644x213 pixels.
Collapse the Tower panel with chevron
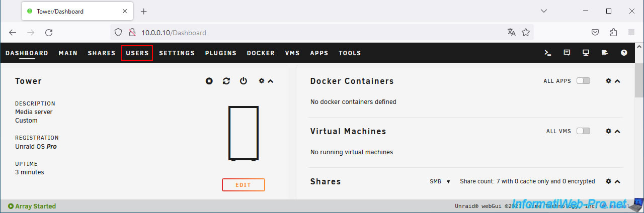(271, 81)
